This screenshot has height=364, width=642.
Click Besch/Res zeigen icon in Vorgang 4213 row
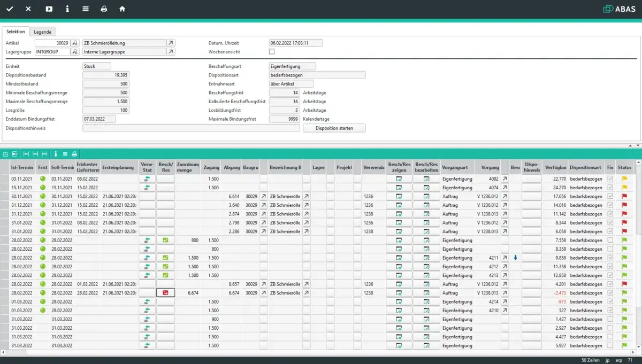tap(399, 275)
